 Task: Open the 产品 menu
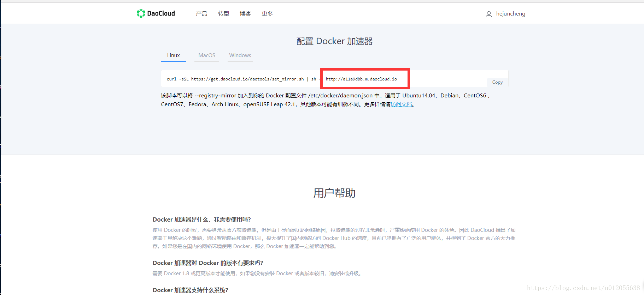[x=201, y=14]
